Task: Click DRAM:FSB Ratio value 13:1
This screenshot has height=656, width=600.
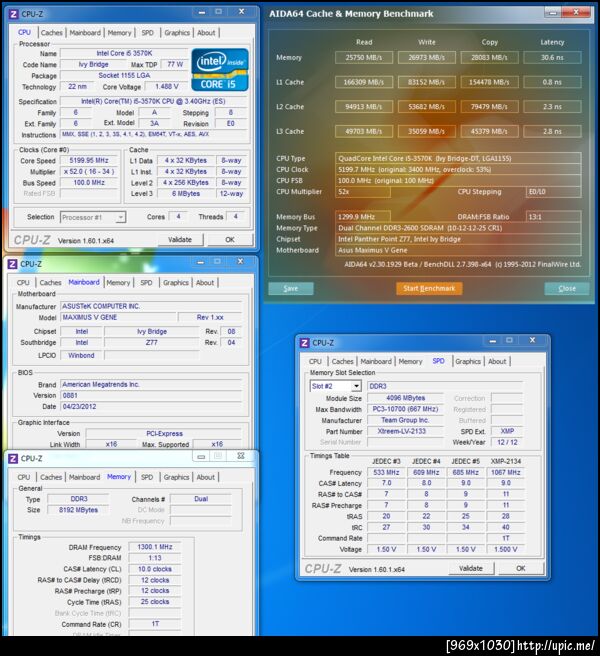Action: [553, 217]
